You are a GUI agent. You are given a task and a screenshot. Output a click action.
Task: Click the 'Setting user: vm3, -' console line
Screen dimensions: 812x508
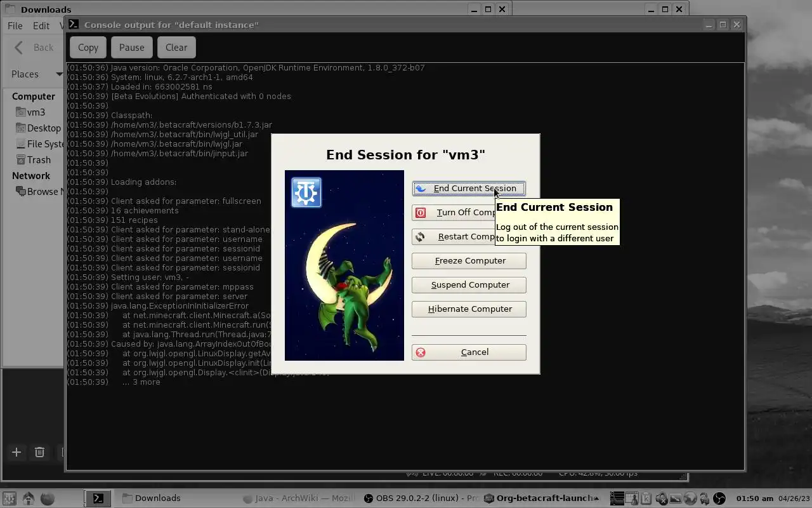click(x=128, y=277)
